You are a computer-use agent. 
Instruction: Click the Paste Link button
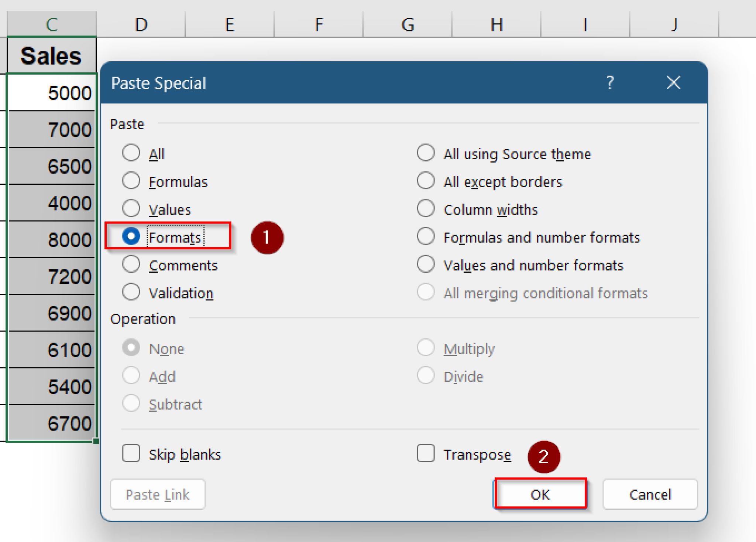point(158,494)
